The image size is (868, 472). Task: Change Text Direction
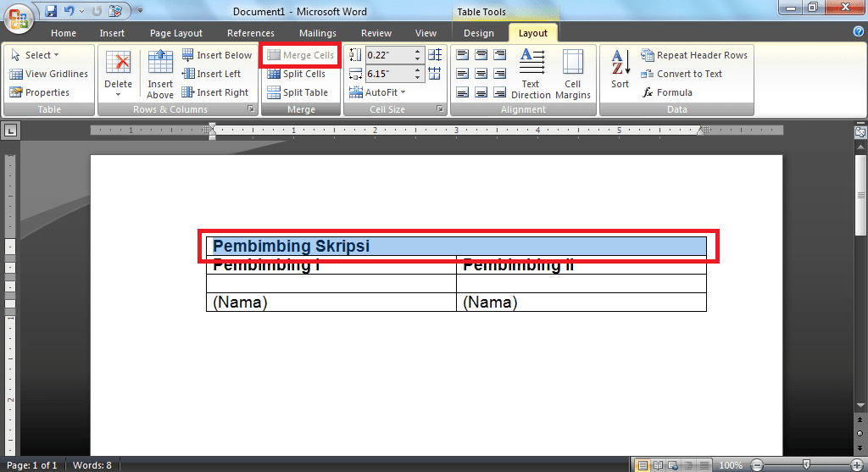tap(531, 75)
